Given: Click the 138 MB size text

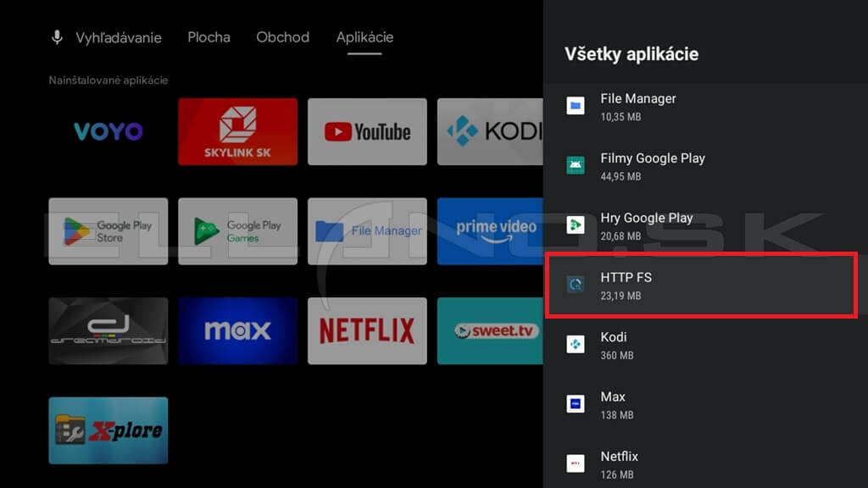Looking at the screenshot, I should pos(617,415).
